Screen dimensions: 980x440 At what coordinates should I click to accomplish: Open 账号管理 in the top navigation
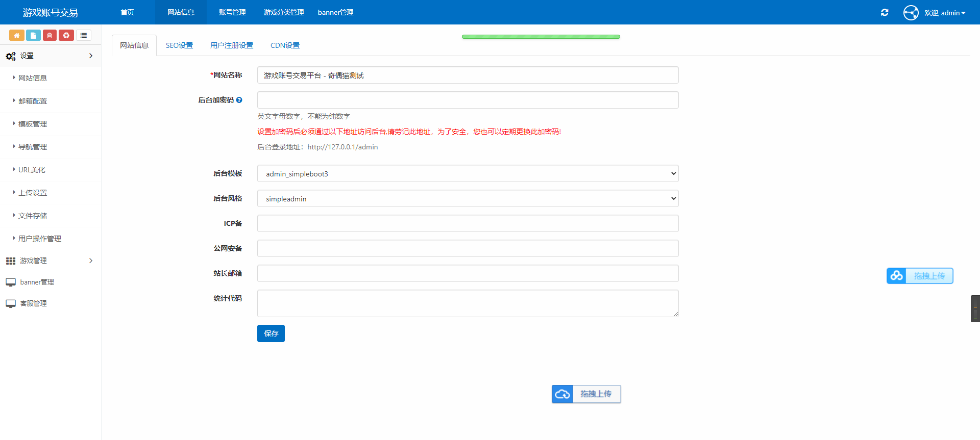point(232,12)
